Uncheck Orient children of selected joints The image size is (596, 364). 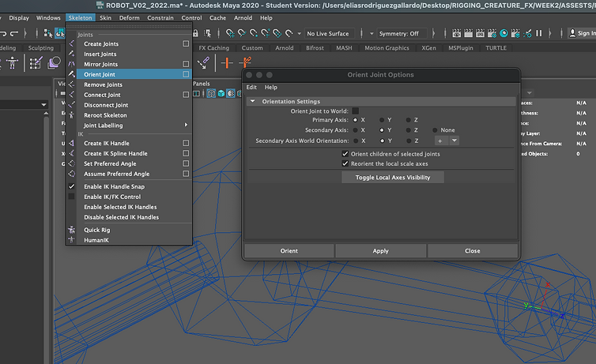click(345, 154)
